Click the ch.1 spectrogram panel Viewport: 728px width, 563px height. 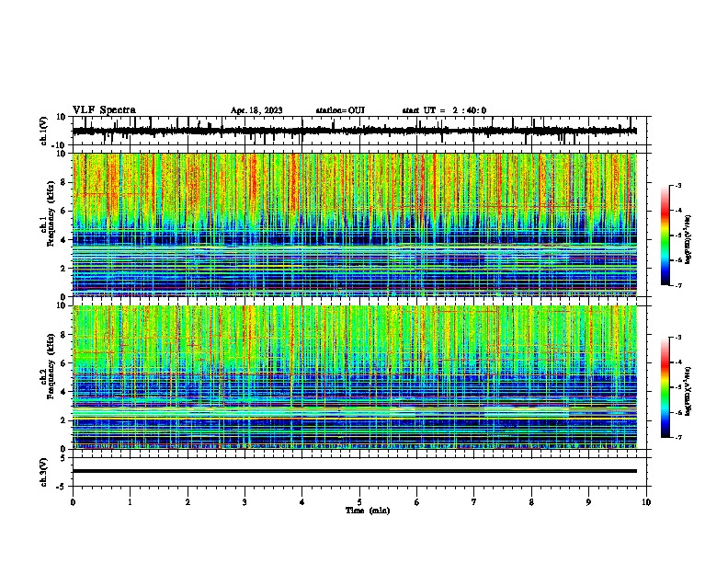(x=354, y=224)
